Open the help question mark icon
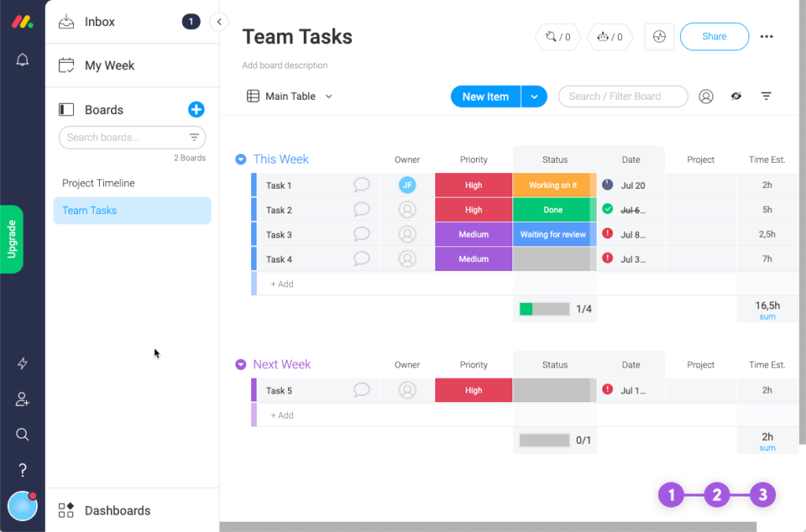The height and width of the screenshot is (532, 806). click(x=22, y=471)
